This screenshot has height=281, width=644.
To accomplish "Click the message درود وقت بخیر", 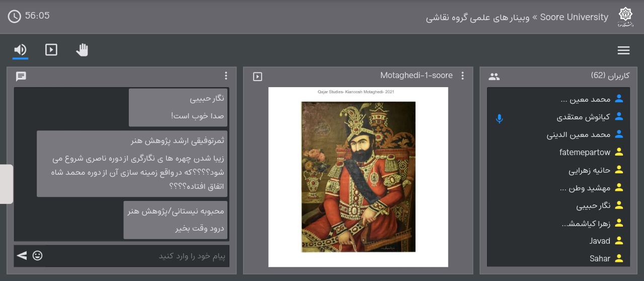I will [x=200, y=228].
